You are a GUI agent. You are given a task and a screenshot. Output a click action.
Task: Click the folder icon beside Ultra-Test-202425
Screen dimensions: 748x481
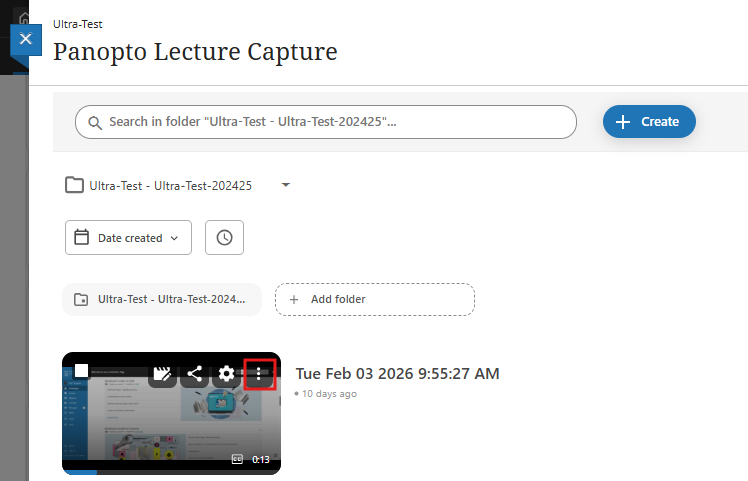pyautogui.click(x=74, y=185)
